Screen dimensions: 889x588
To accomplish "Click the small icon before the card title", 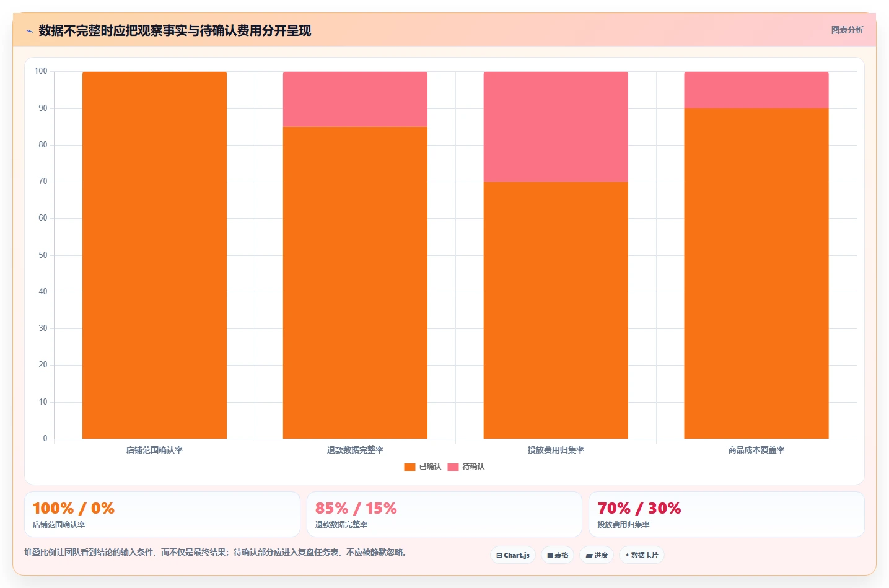I will [29, 31].
